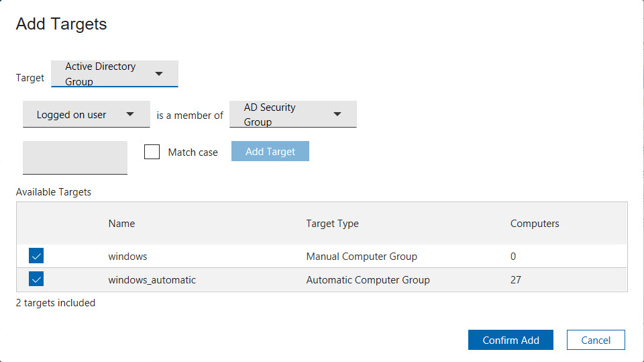The image size is (644, 362).
Task: Click the '2 targets included' text
Action: pyautogui.click(x=56, y=303)
